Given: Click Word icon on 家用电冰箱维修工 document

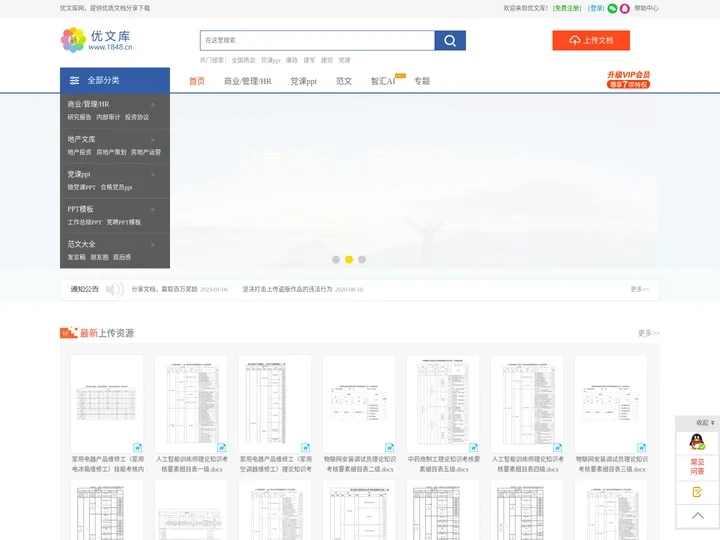Looking at the screenshot, I should tap(137, 447).
